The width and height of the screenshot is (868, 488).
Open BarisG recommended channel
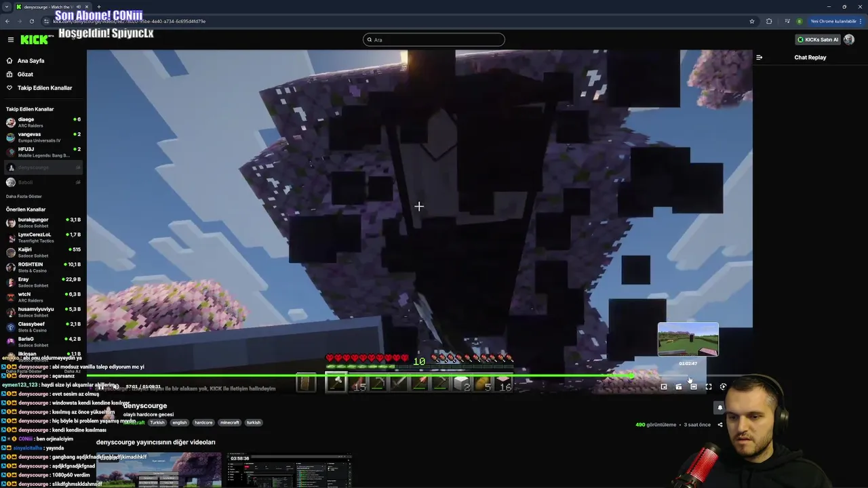[x=42, y=342]
